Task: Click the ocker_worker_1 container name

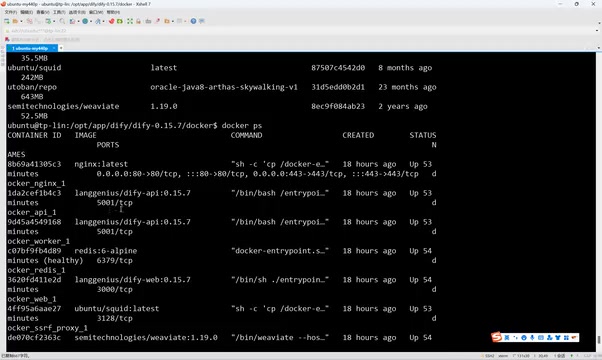Action: click(x=38, y=241)
